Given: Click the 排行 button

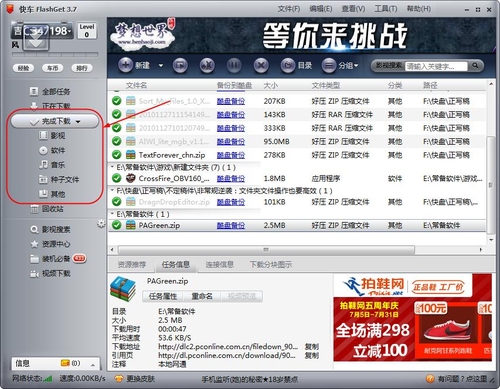Looking at the screenshot, I should click(82, 68).
